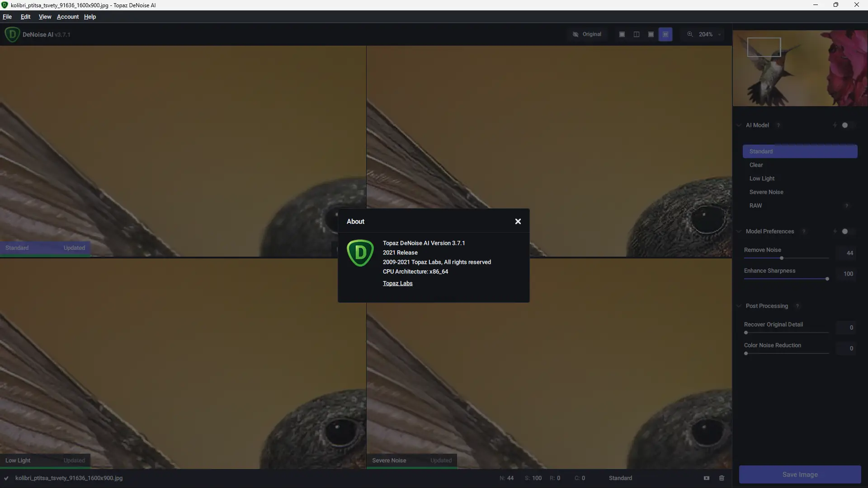Switch to split view layout icon
This screenshot has width=868, height=488.
[637, 34]
